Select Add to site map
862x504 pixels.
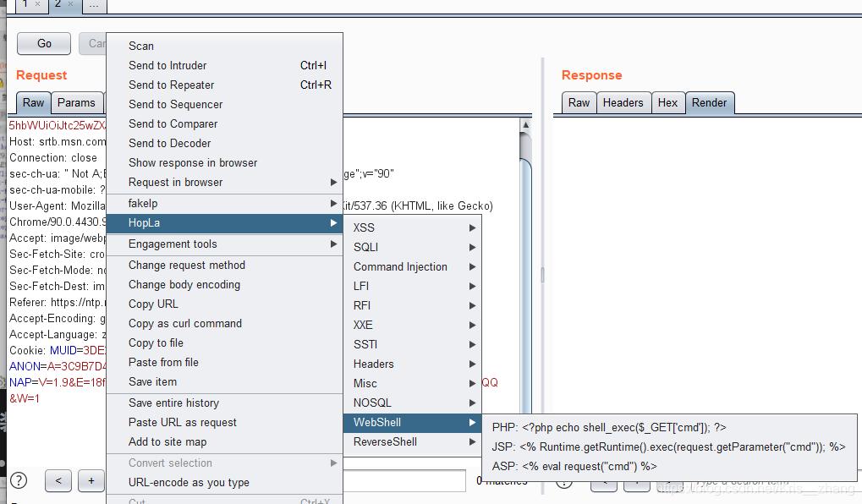224,442
